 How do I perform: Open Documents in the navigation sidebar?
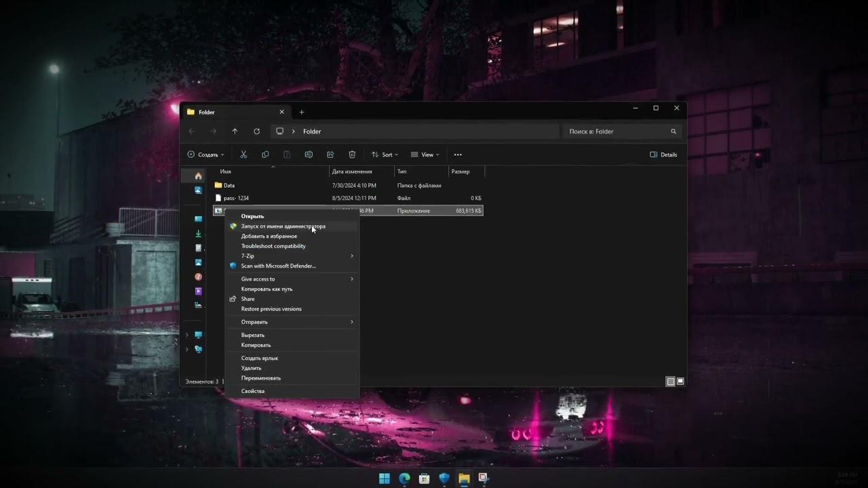tap(198, 247)
